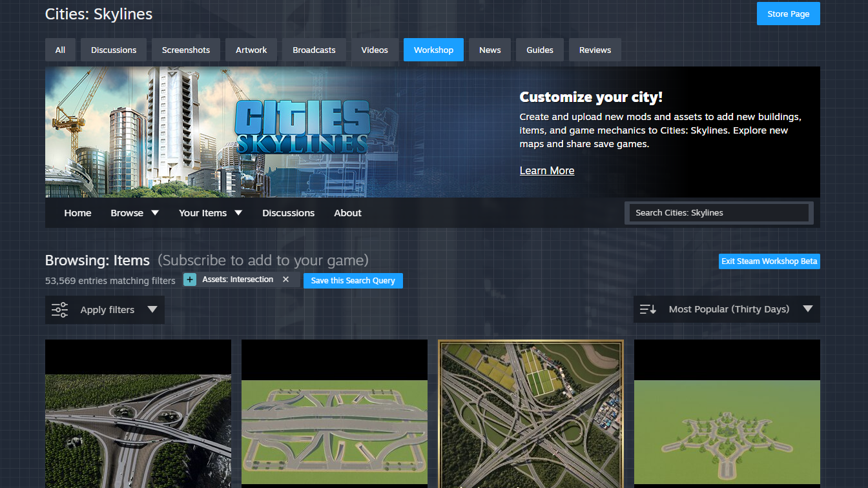
Task: Open About from the workshop navbar
Action: click(x=347, y=212)
